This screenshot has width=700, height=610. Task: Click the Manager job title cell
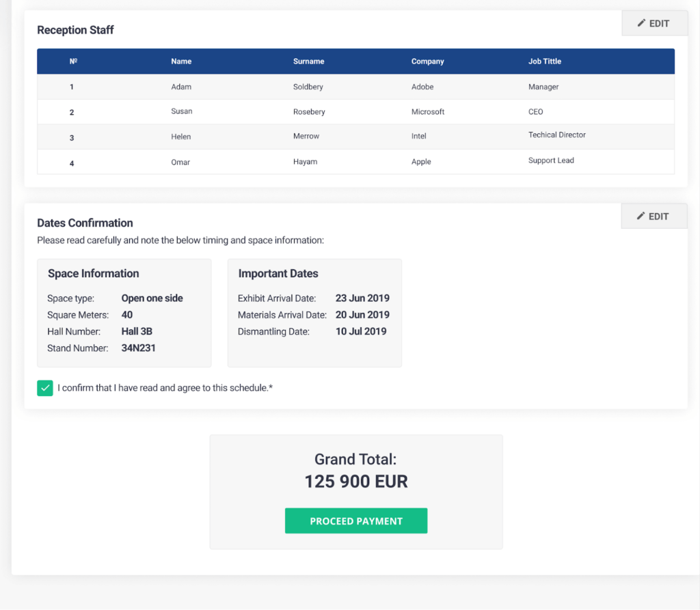click(x=543, y=87)
